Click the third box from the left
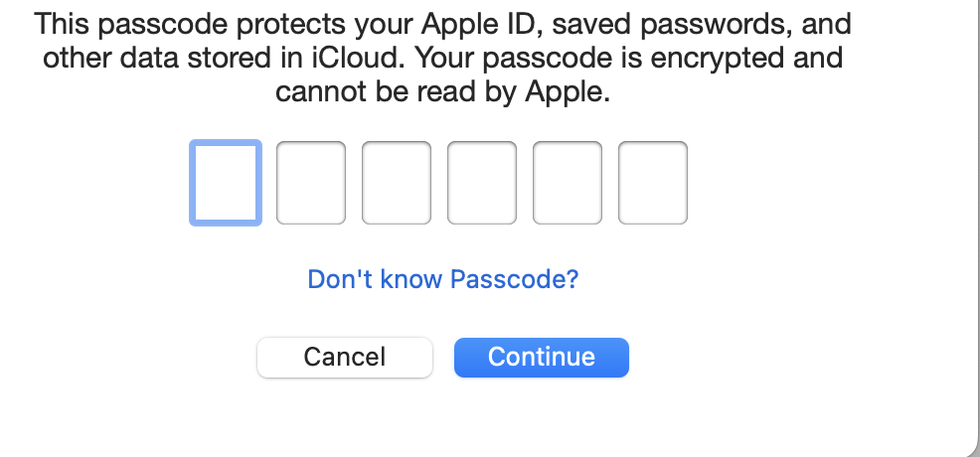Image resolution: width=980 pixels, height=457 pixels. pyautogui.click(x=397, y=183)
